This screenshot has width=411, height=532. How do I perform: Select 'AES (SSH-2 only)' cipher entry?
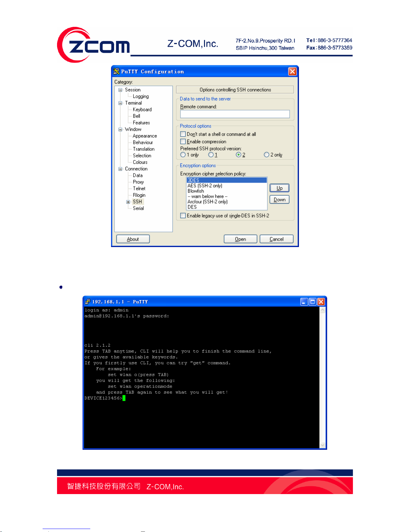(227, 186)
